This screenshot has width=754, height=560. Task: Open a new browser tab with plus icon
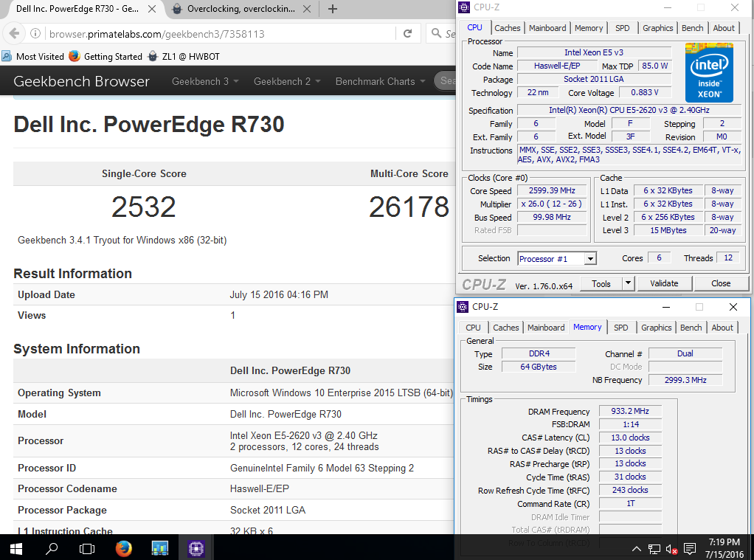(x=332, y=9)
